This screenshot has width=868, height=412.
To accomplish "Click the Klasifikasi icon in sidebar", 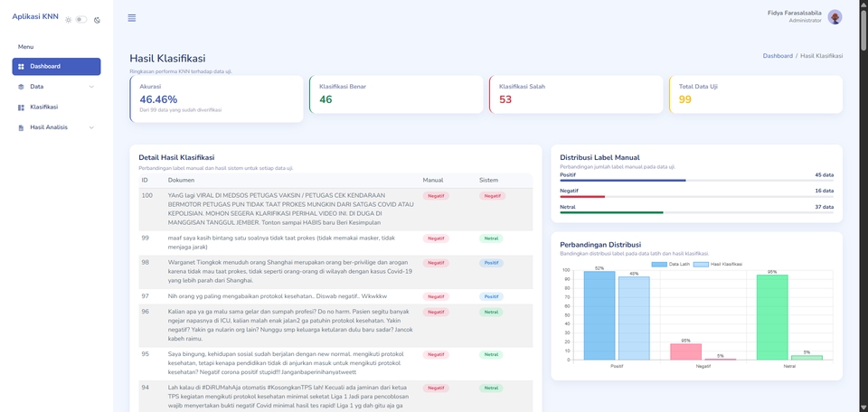I will (22, 108).
